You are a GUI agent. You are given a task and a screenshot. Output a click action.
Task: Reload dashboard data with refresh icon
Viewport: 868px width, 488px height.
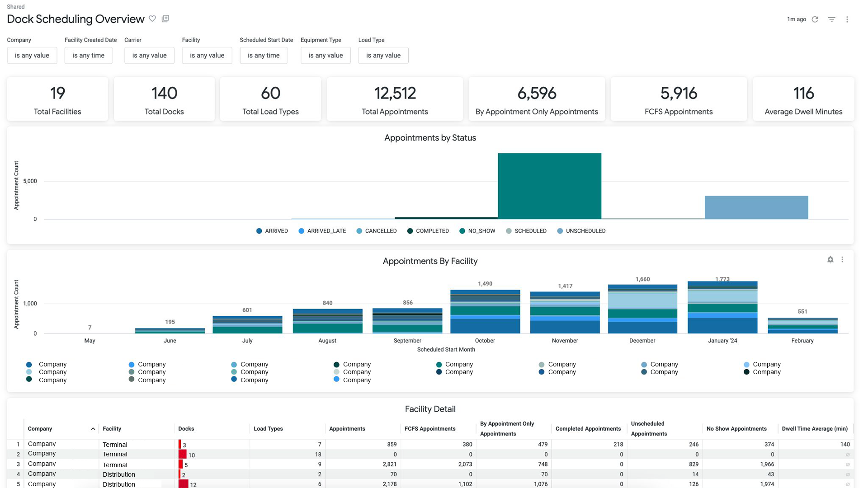tap(815, 19)
